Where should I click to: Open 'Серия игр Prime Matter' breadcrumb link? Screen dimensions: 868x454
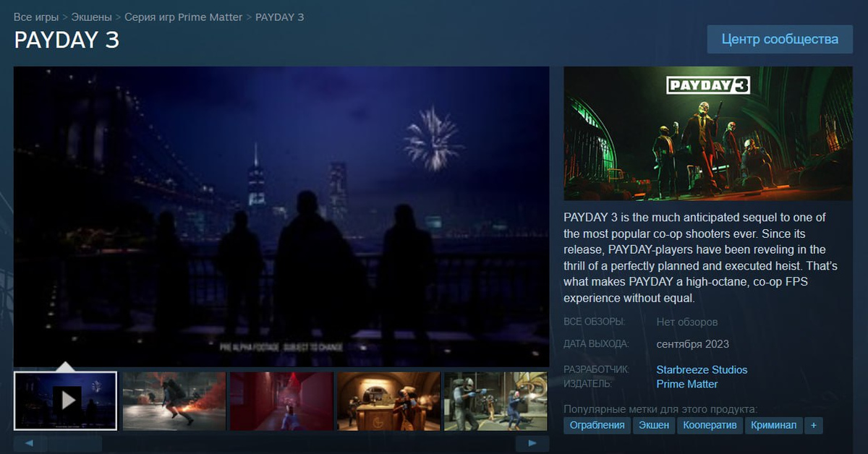(x=184, y=17)
